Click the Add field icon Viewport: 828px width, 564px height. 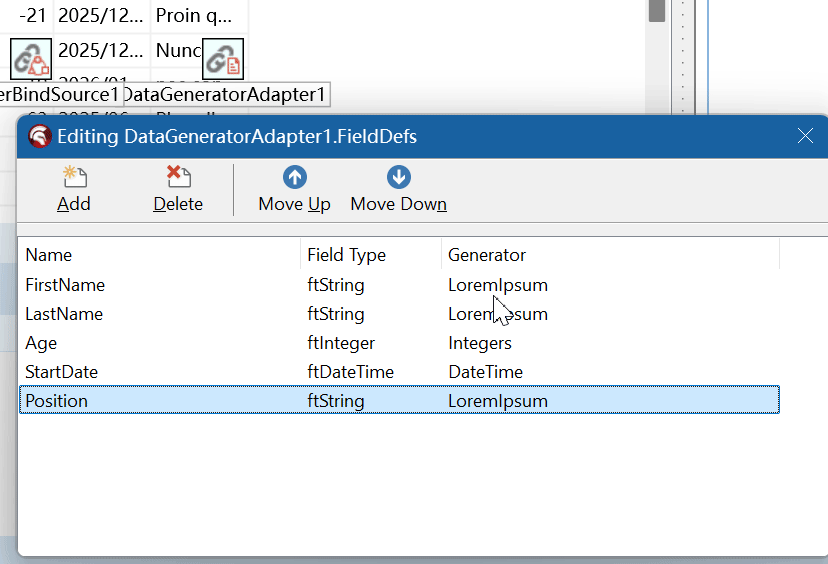coord(74,179)
